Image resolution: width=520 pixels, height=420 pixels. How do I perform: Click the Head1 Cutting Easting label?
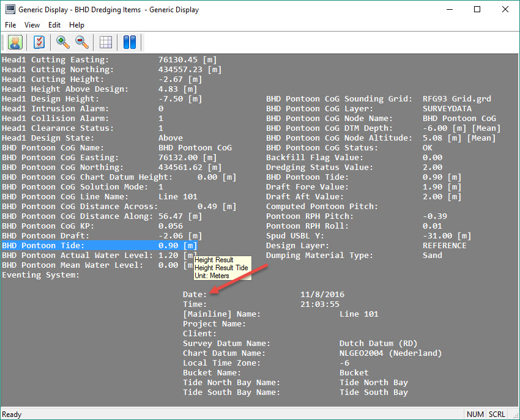[55, 60]
